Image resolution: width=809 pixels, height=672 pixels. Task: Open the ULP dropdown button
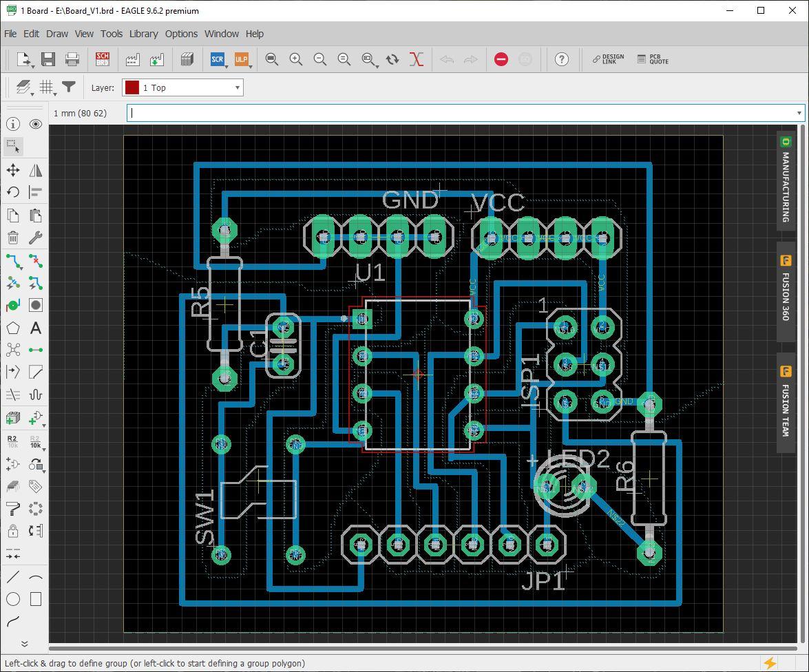coord(250,67)
